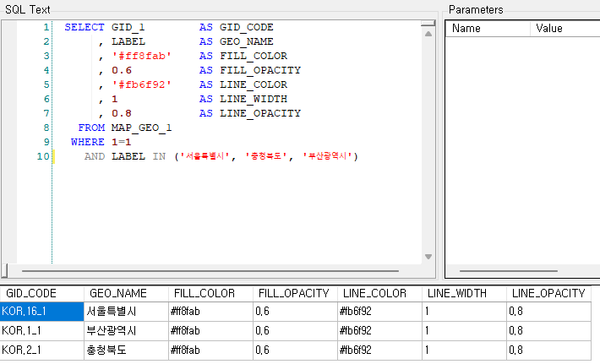Click the LINE_COLOR column header
This screenshot has height=364, width=600.
coord(380,293)
